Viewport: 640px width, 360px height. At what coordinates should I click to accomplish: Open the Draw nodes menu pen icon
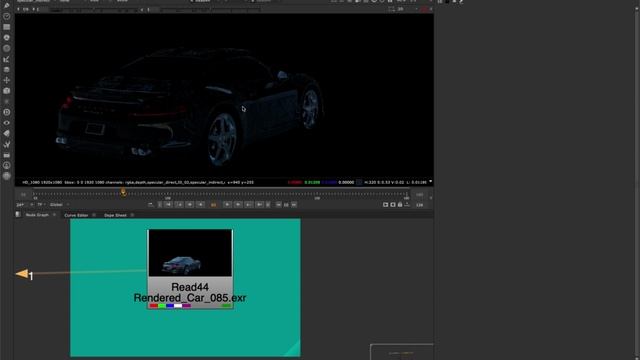click(x=7, y=6)
